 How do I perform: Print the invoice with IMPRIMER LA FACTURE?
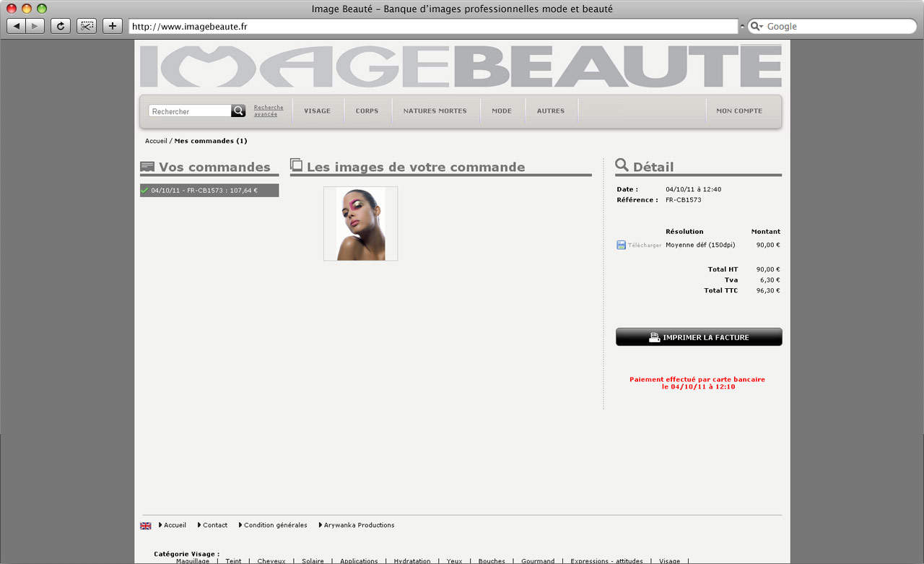[699, 337]
